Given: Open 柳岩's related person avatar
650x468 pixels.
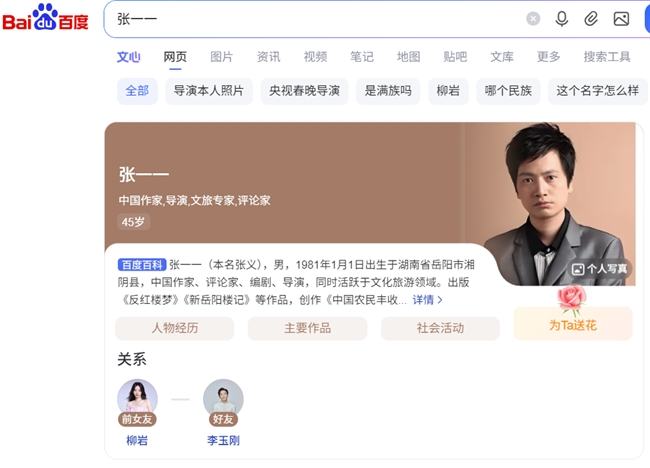Looking at the screenshot, I should click(x=137, y=399).
